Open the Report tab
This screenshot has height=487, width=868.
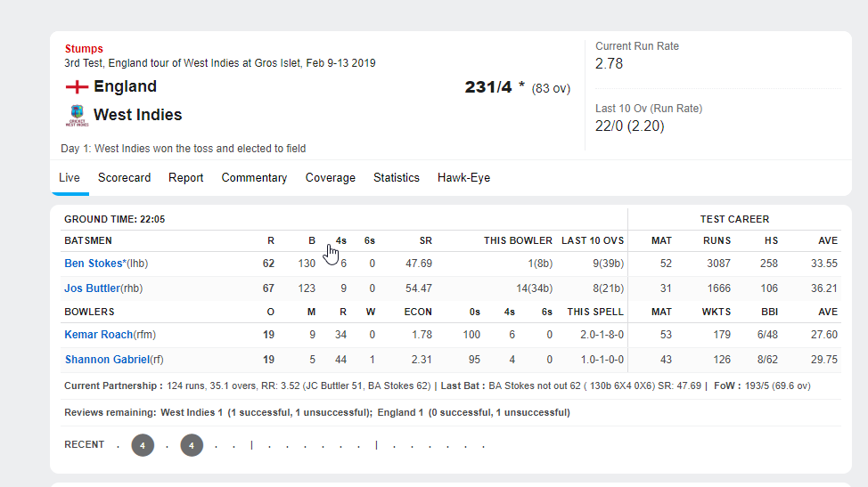pos(186,177)
